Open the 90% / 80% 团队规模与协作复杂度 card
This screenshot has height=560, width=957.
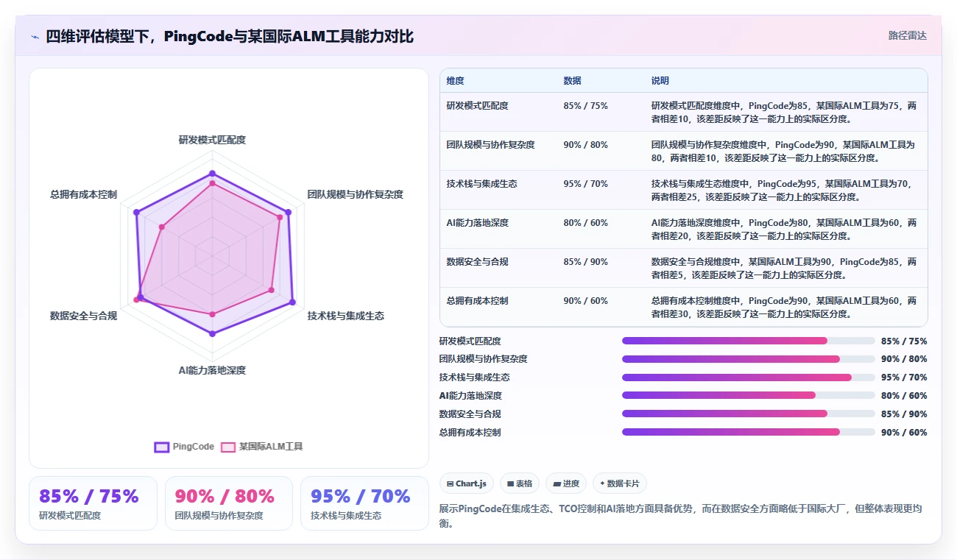point(229,503)
